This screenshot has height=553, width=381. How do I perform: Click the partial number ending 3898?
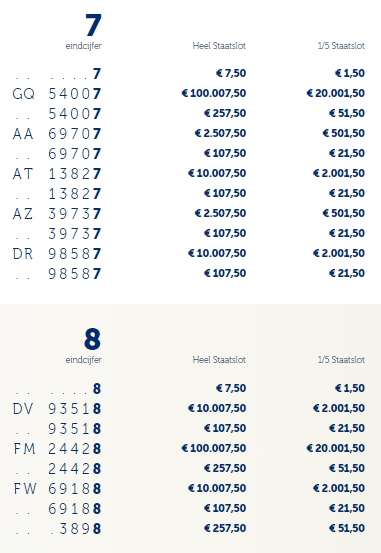click(x=76, y=529)
